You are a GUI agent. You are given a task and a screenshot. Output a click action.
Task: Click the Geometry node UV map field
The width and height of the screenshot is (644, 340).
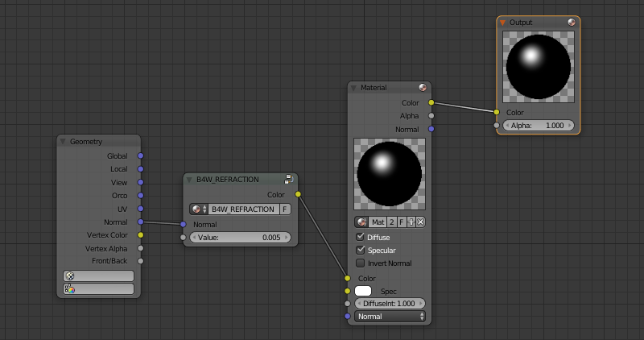pyautogui.click(x=98, y=276)
